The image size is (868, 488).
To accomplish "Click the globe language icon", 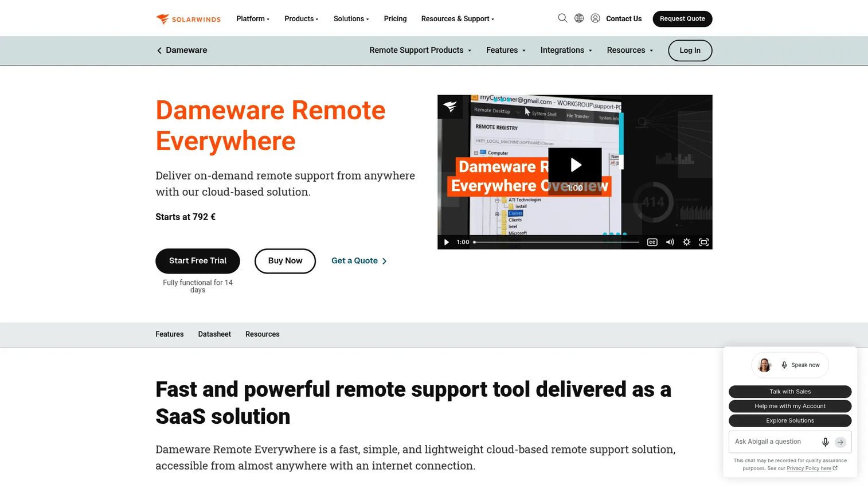I will point(579,18).
